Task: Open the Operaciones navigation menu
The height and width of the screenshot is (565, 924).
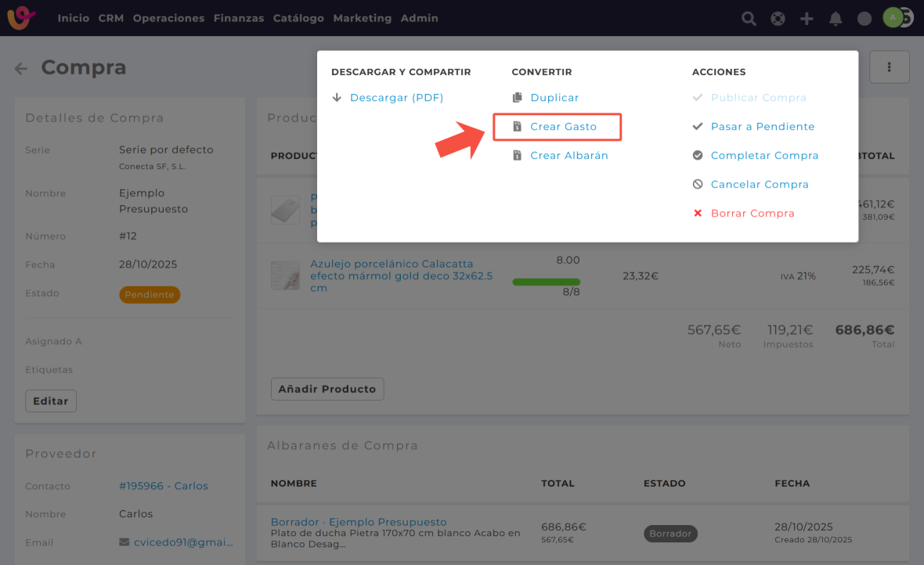Action: pos(168,18)
